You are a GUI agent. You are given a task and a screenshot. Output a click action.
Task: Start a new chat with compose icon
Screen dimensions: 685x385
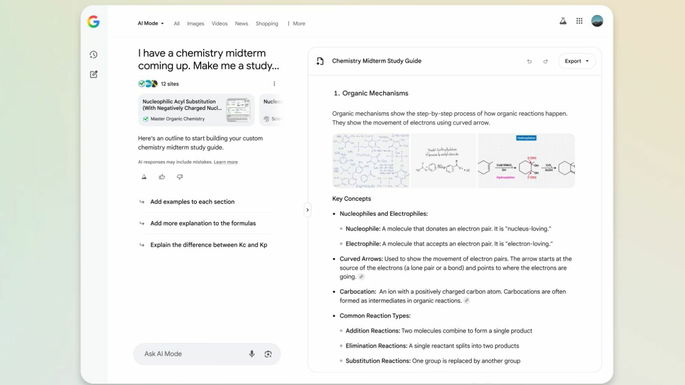[93, 74]
